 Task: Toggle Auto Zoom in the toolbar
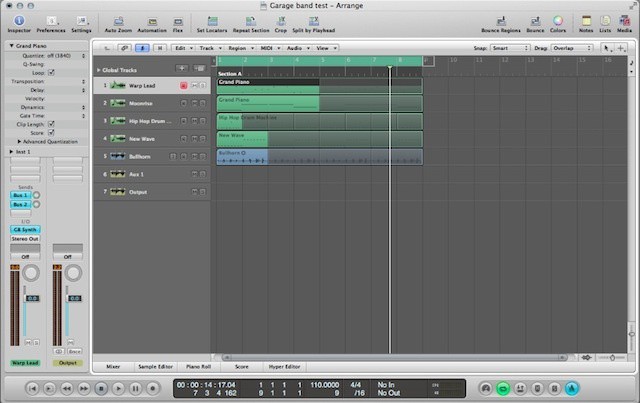(118, 21)
